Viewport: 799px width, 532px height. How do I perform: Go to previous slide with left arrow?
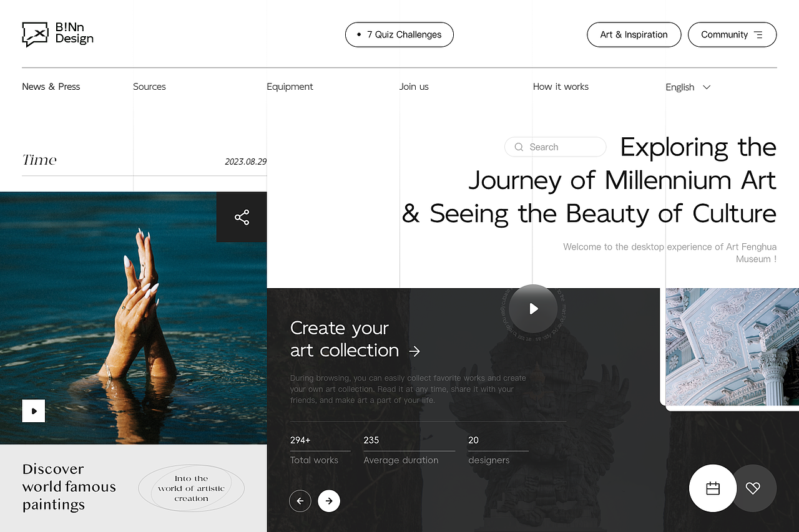(x=300, y=500)
